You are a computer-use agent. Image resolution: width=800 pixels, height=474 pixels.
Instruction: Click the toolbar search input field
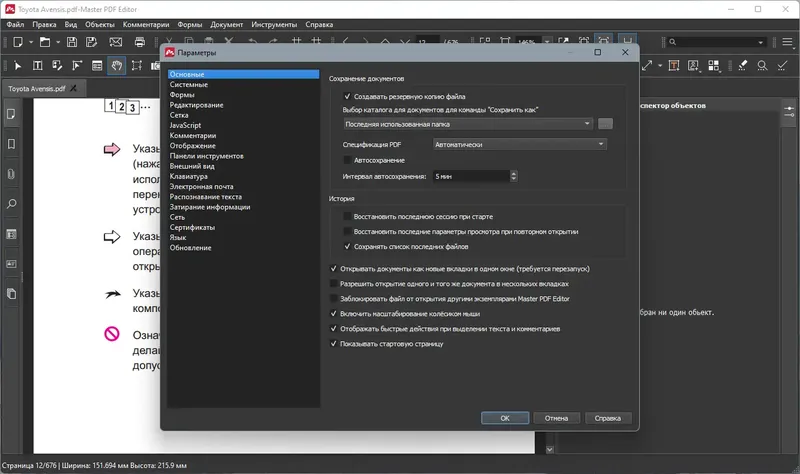pos(717,42)
